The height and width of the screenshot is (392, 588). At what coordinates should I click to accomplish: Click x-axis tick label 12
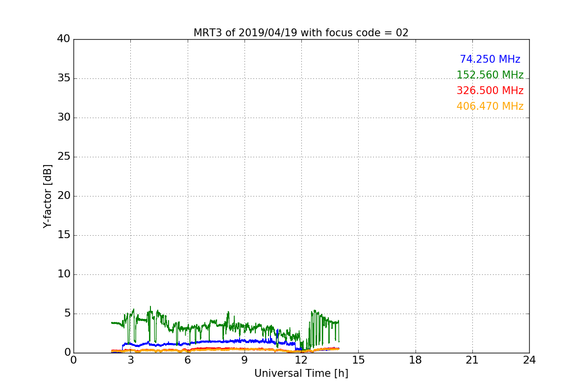coord(301,360)
